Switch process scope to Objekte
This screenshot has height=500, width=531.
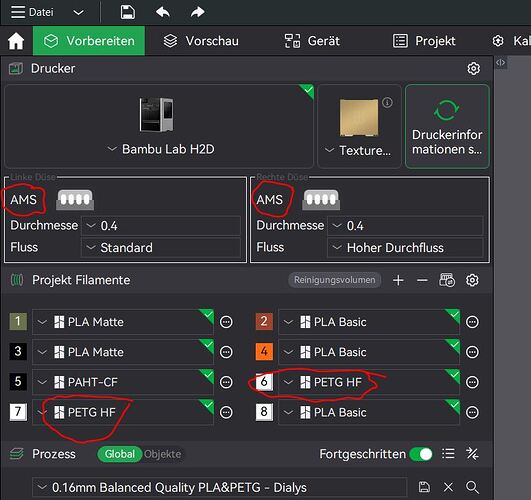(x=163, y=454)
